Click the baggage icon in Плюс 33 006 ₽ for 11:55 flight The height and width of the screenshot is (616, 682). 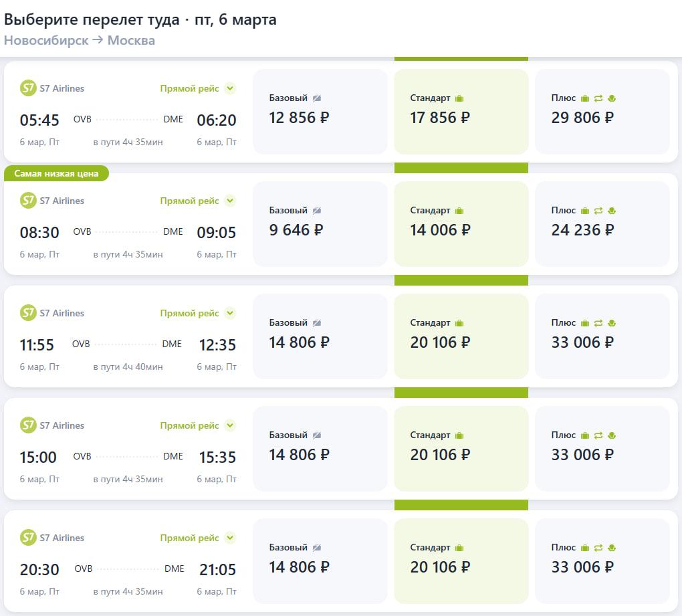pyautogui.click(x=585, y=323)
